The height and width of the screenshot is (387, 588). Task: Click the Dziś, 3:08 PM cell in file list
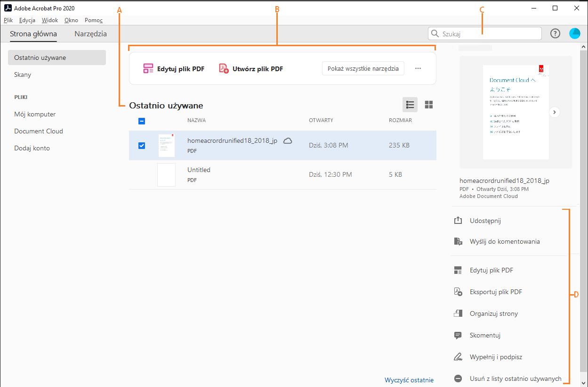(329, 145)
